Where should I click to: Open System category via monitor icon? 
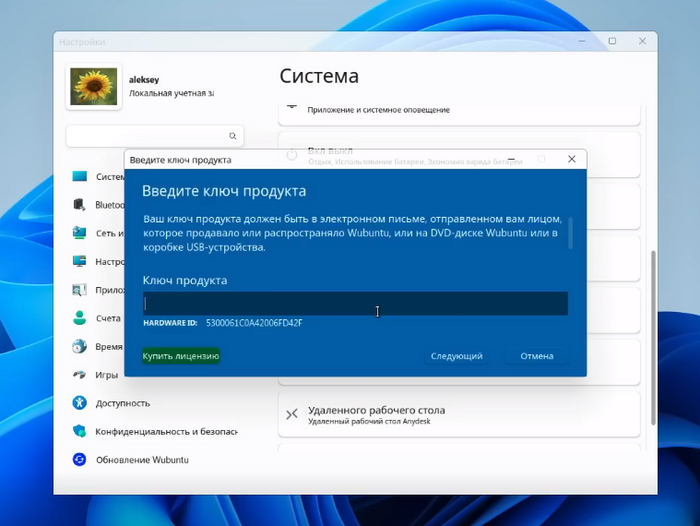[x=80, y=176]
